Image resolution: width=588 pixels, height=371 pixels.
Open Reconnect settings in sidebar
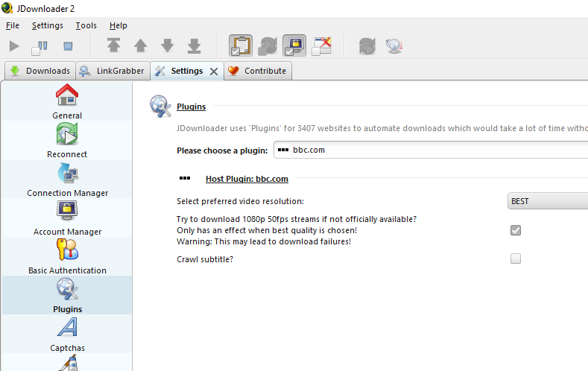point(67,140)
